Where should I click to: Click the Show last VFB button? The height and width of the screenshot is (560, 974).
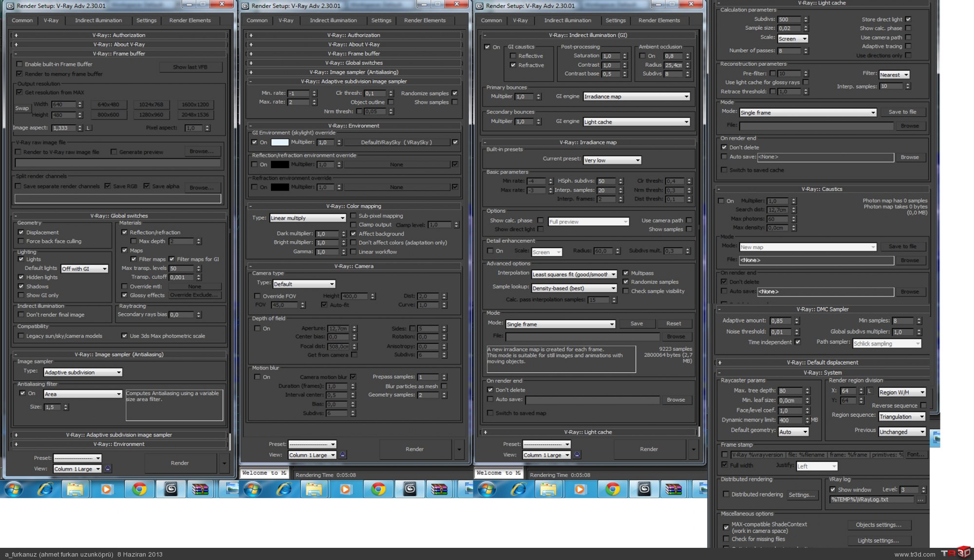pyautogui.click(x=190, y=67)
